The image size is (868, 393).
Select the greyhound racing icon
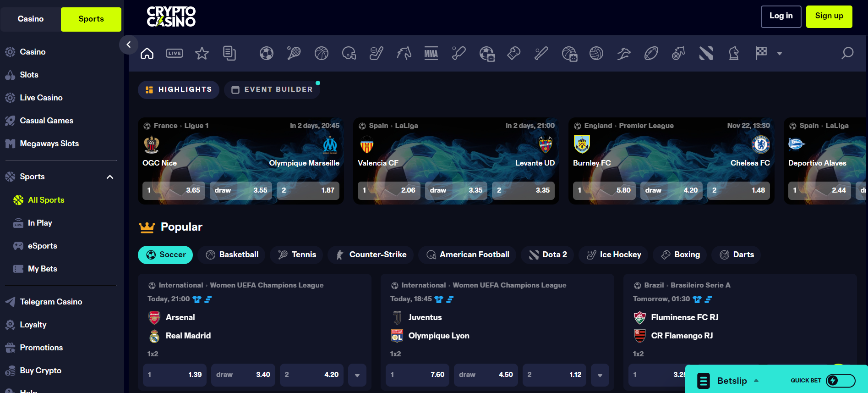624,53
